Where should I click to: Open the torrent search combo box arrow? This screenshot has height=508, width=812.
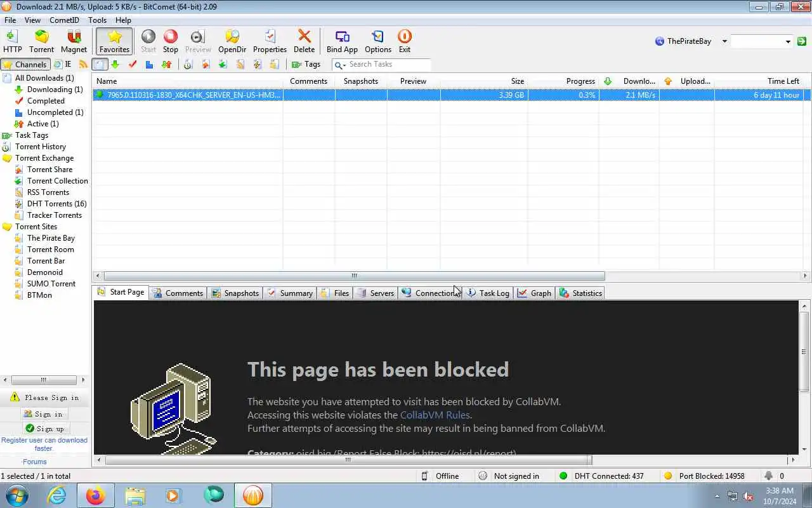788,41
